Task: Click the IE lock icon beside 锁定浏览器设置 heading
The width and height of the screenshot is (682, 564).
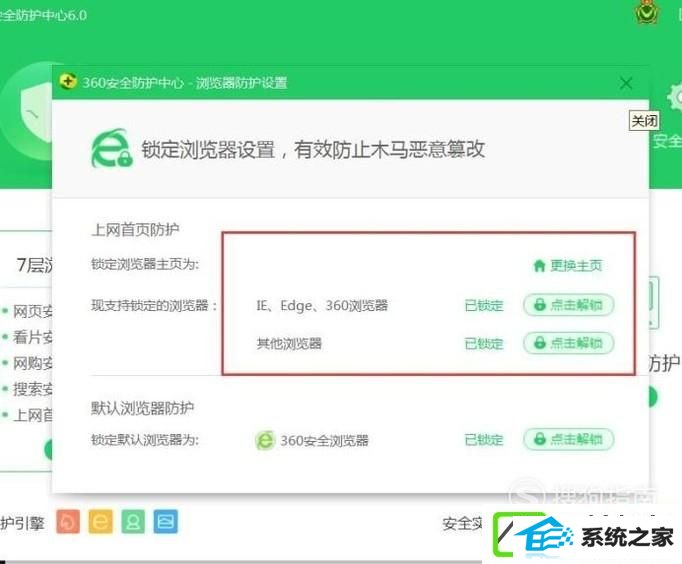Action: coord(112,149)
